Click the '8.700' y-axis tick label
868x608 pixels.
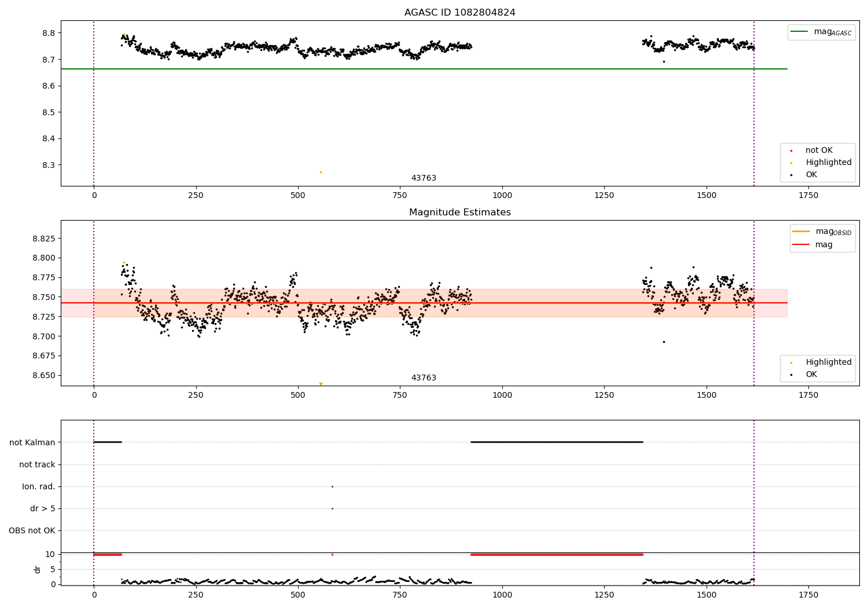pyautogui.click(x=43, y=336)
